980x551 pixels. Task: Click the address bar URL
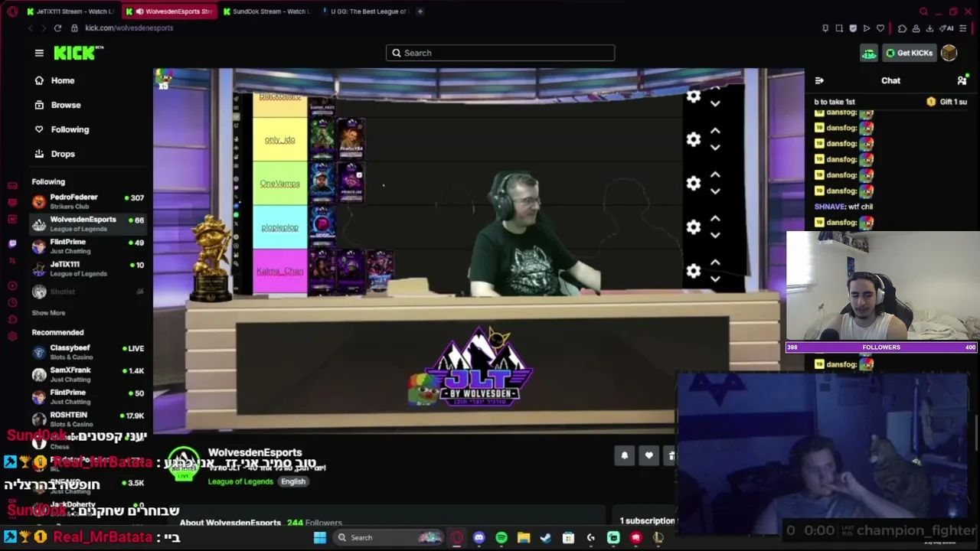(129, 28)
